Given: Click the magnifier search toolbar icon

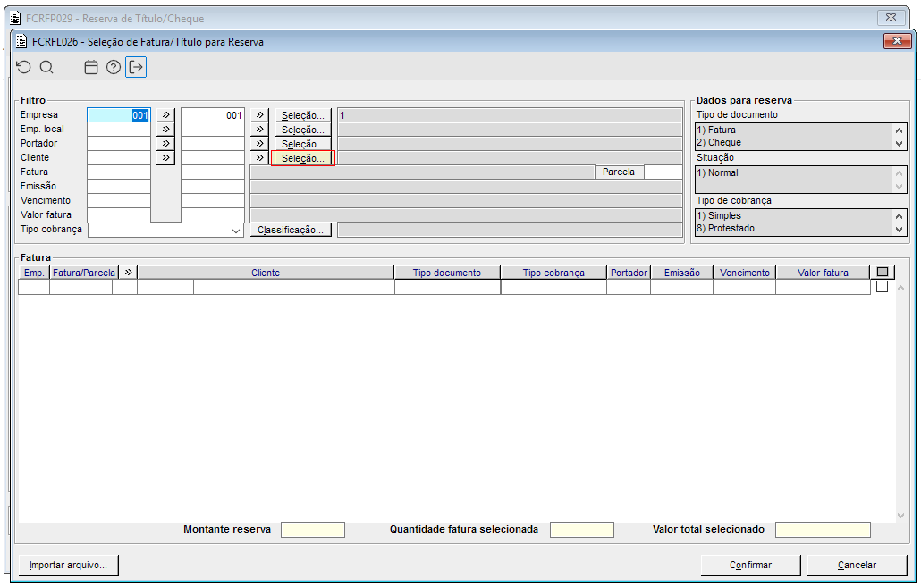Looking at the screenshot, I should coord(46,67).
